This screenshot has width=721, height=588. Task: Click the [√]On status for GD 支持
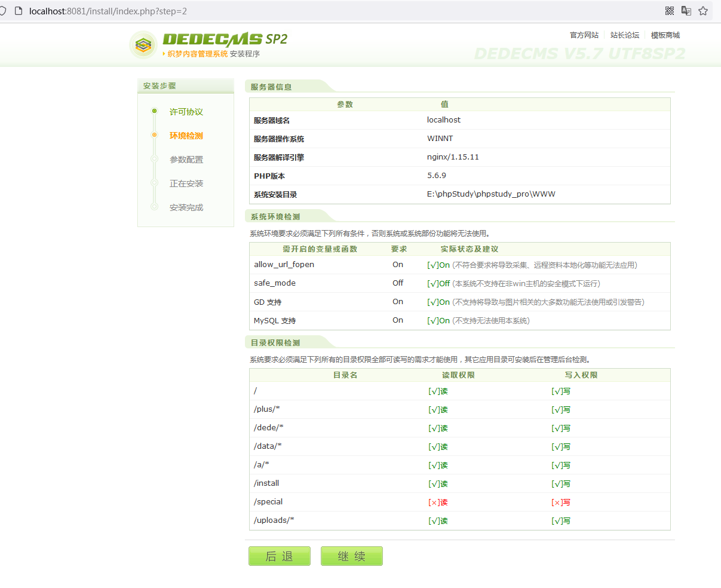[438, 302]
